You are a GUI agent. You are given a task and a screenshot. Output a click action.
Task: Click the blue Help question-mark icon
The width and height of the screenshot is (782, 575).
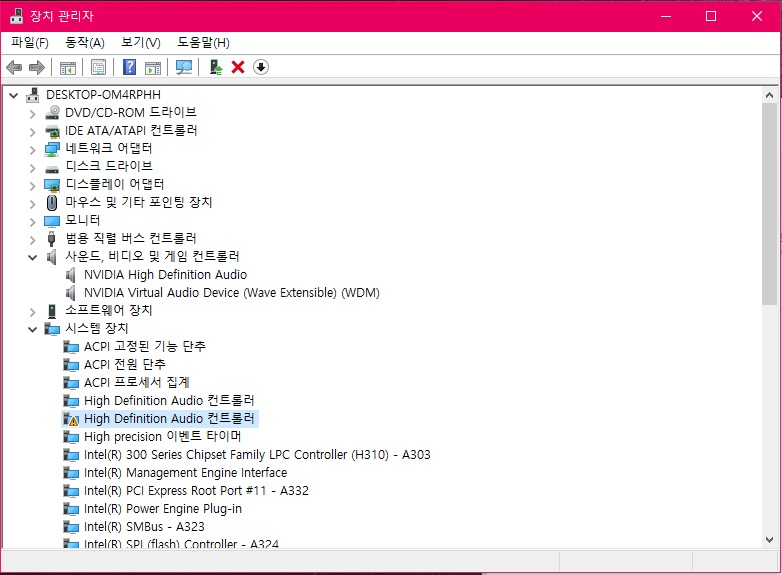(x=130, y=67)
